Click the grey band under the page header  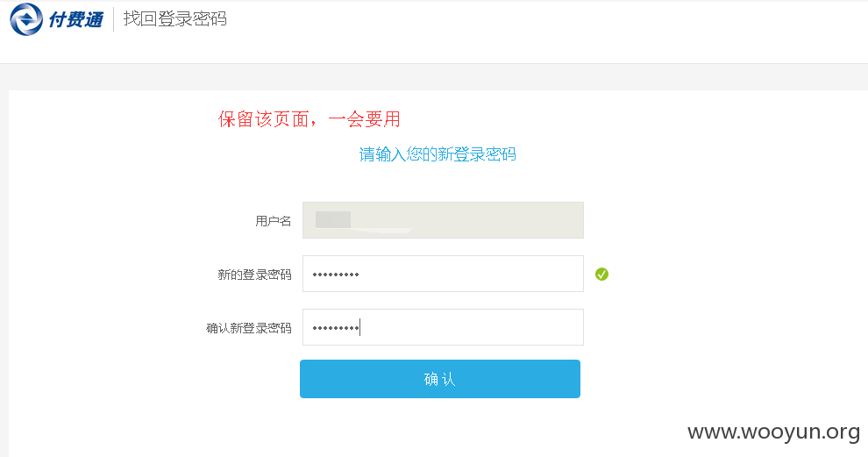(434, 77)
